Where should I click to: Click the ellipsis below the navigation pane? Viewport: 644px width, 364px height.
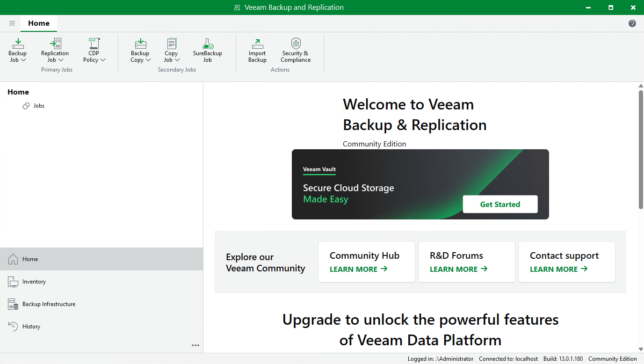[195, 345]
